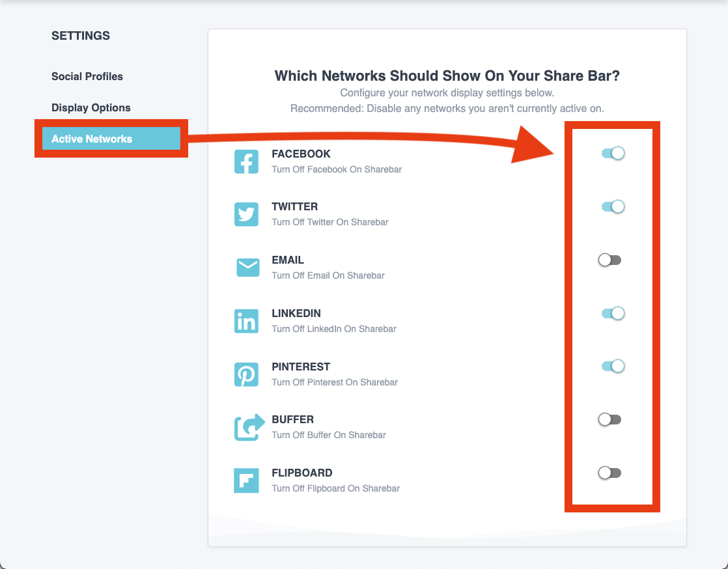Click the Buffer share icon
728x569 pixels.
pos(249,427)
